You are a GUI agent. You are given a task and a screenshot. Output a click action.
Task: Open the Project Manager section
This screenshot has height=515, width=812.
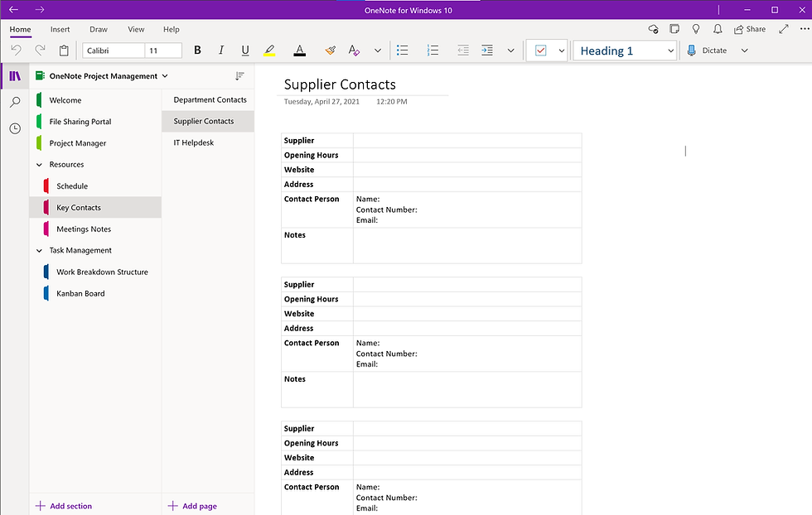pos(95,143)
